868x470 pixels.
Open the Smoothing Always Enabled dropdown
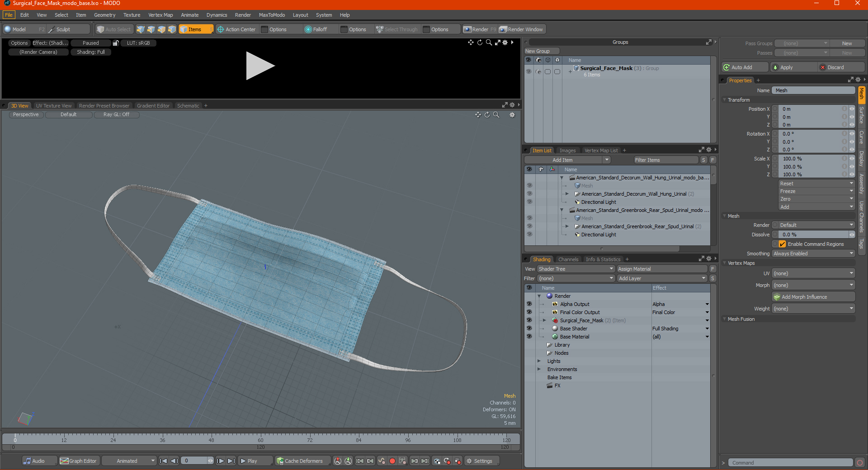(x=813, y=254)
